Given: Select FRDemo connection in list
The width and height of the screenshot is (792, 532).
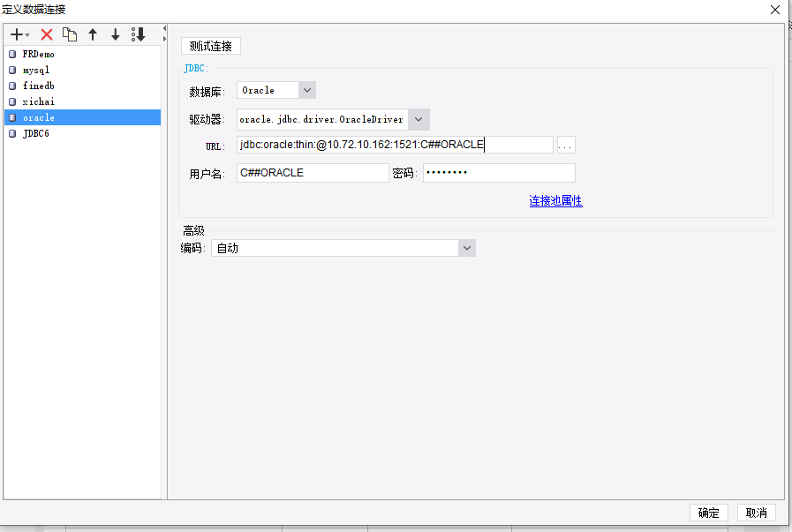Looking at the screenshot, I should click(x=83, y=54).
